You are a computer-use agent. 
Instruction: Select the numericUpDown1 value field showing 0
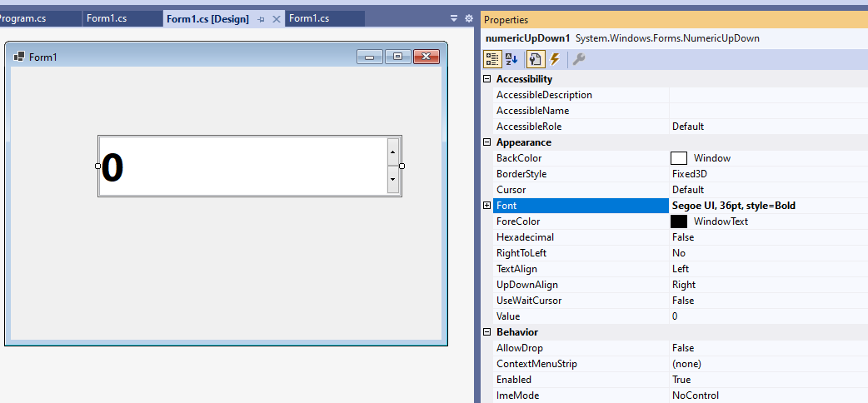[243, 166]
